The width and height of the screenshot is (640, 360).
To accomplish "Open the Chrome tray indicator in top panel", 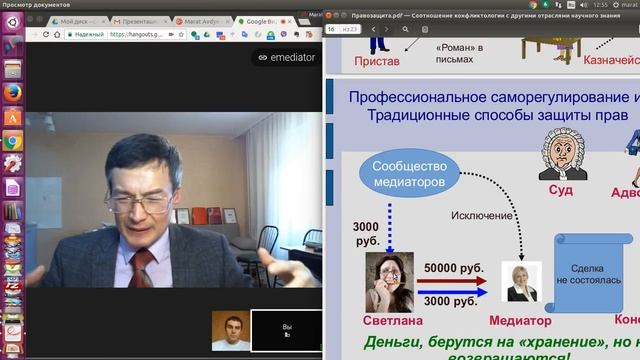I will [x=533, y=5].
